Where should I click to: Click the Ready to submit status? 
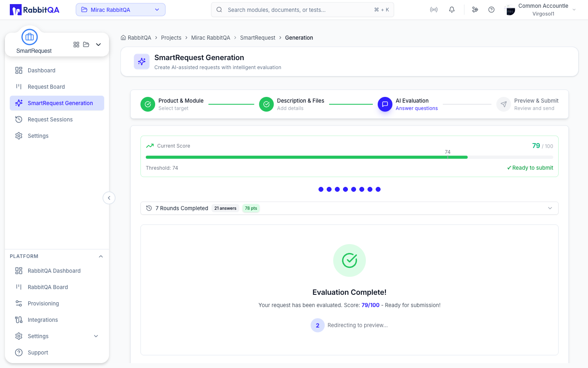(x=530, y=168)
